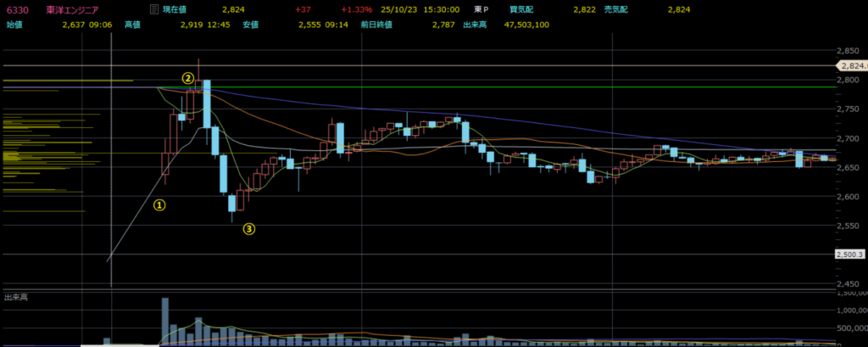Click the circled ③ marker below the low

249,228
